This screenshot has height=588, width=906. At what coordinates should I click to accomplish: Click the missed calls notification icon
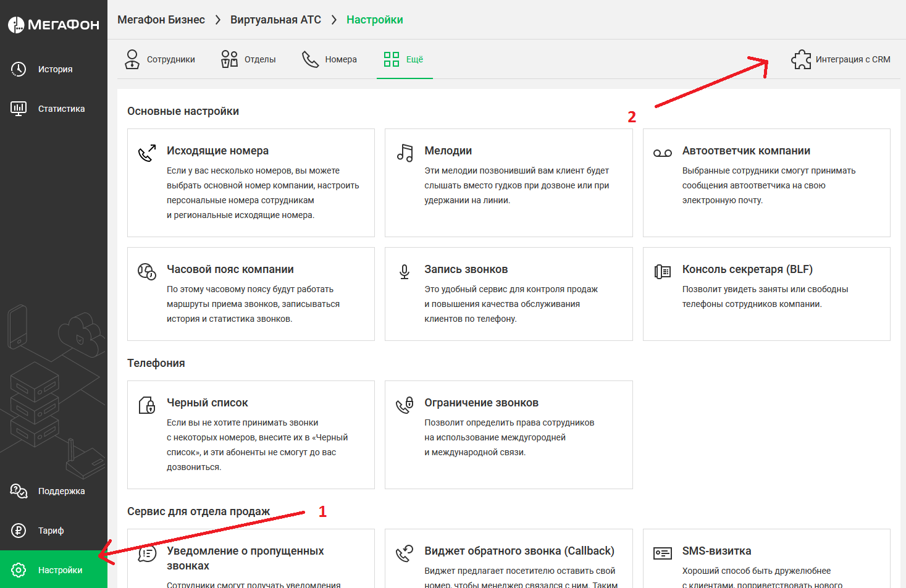147,553
